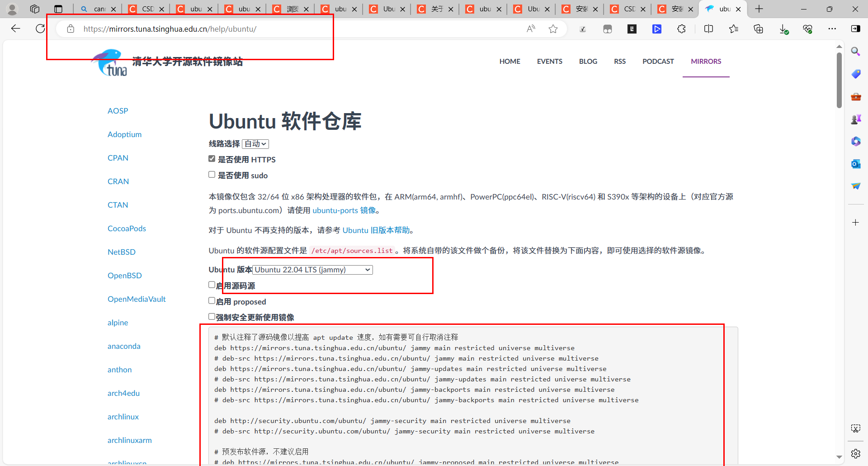The width and height of the screenshot is (868, 466).
Task: Open Browser essentials heart icon
Action: 807,29
